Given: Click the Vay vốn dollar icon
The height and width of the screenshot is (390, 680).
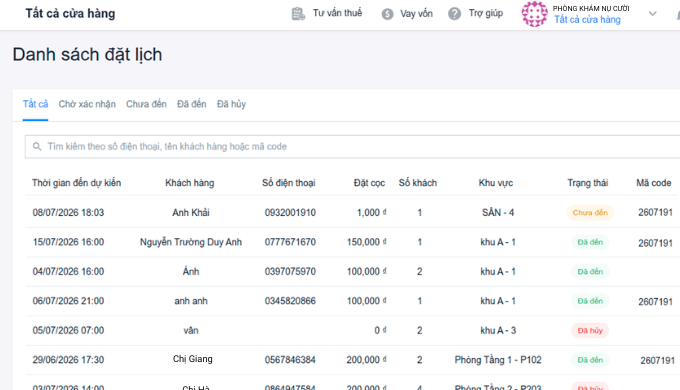Looking at the screenshot, I should pos(387,14).
